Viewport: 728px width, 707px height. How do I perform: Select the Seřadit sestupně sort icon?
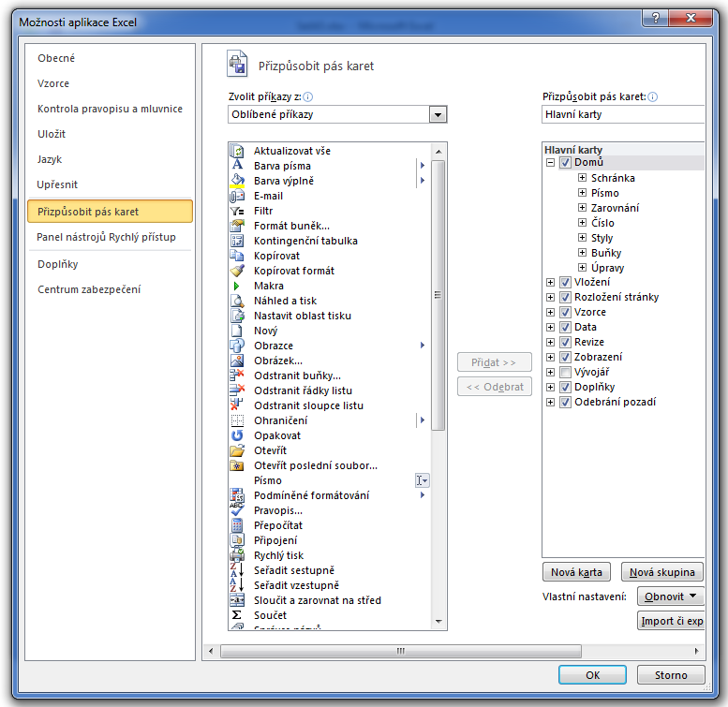click(237, 570)
